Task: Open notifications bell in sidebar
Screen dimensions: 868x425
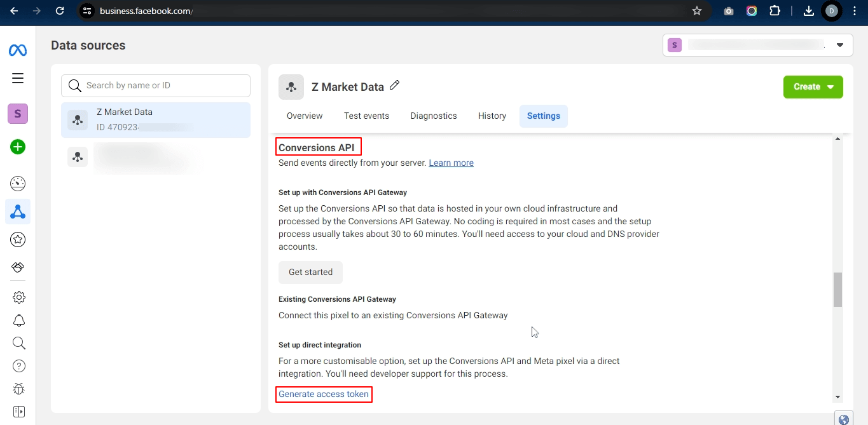Action: 19,320
